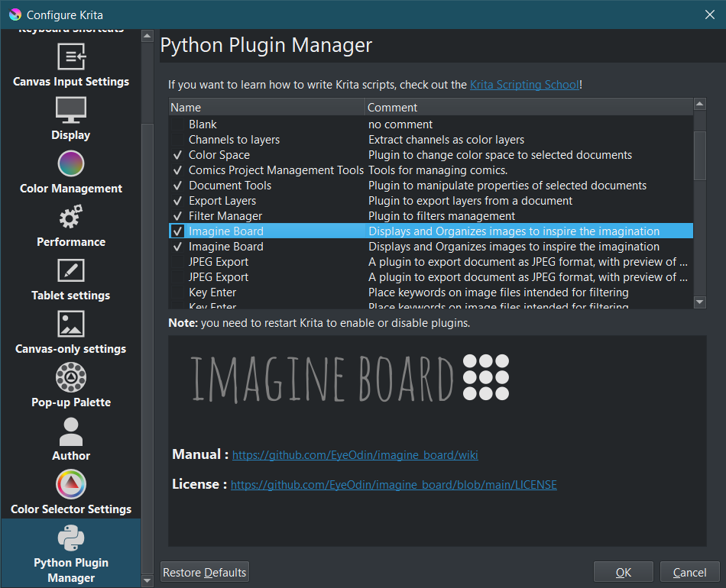Enable the Channels to layers plugin
Viewport: 726px width, 588px height.
click(x=177, y=140)
